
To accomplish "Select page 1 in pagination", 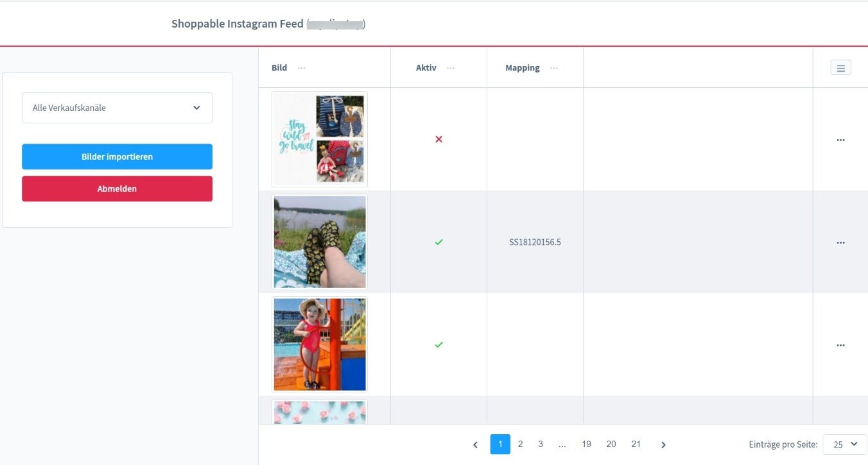I will [500, 444].
